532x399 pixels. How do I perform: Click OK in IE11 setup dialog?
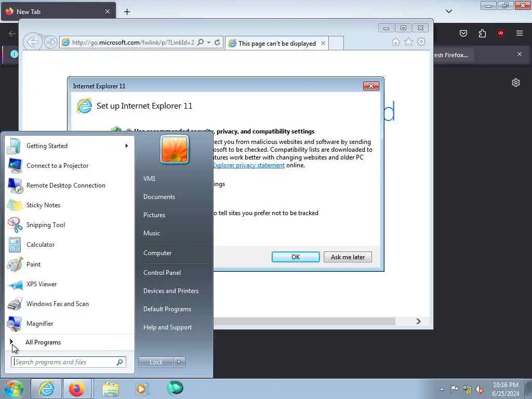click(x=296, y=257)
